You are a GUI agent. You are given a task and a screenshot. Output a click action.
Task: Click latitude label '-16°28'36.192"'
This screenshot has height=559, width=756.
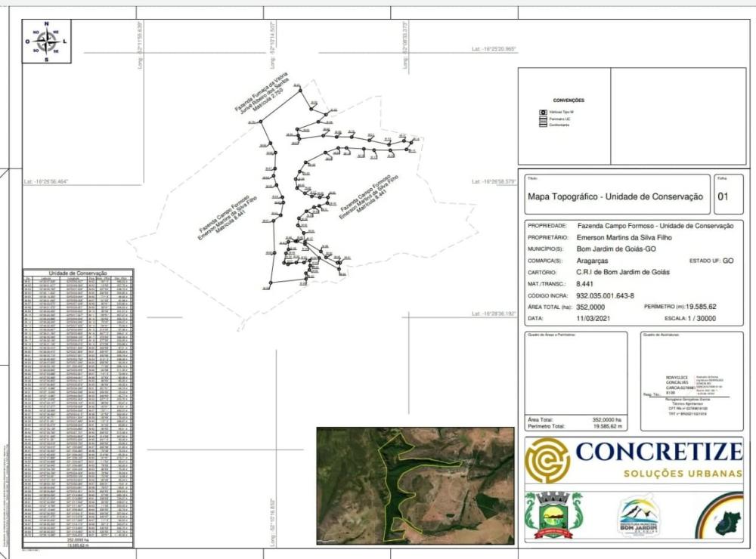coord(494,313)
